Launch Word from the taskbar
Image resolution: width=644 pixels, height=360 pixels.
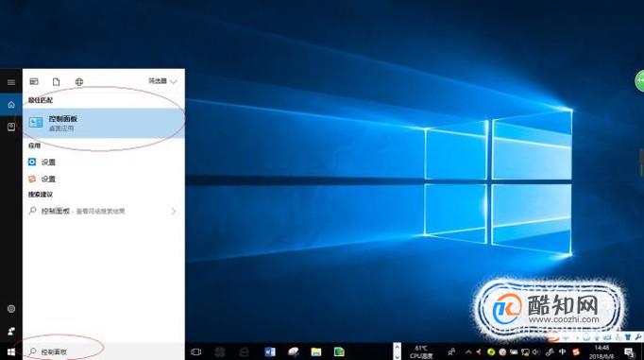(x=270, y=351)
